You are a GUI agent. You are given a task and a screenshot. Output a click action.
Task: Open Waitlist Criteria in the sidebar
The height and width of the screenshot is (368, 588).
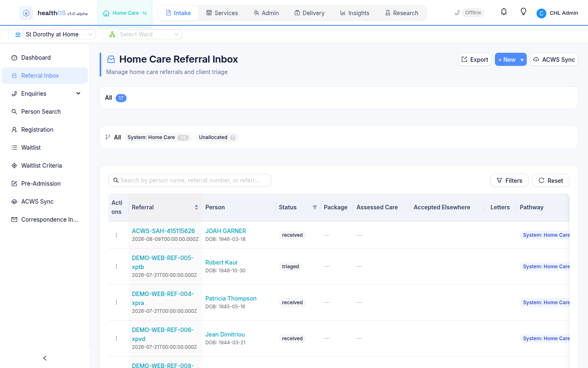pyautogui.click(x=45, y=166)
